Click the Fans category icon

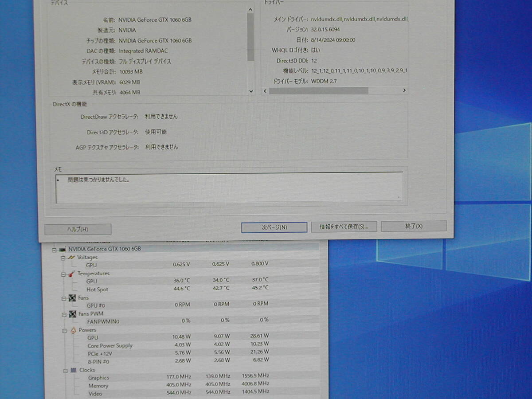72,298
